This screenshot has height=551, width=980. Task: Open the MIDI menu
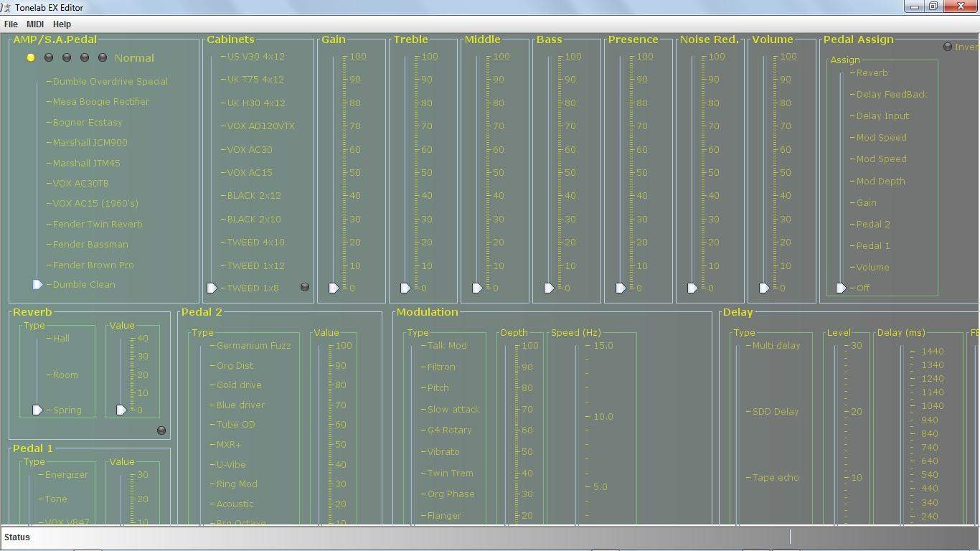click(x=35, y=24)
